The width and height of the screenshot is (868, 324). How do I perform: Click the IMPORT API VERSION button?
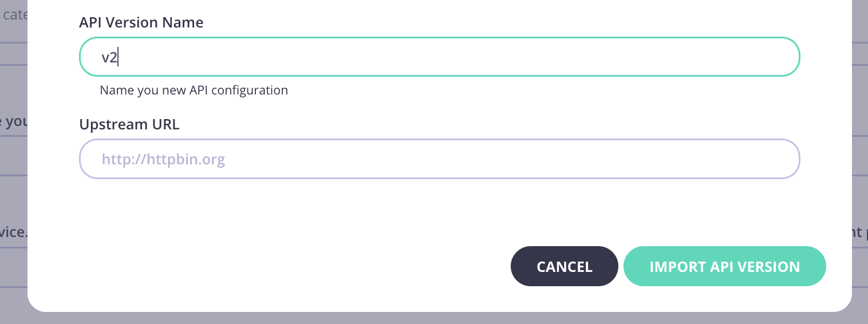(x=724, y=266)
